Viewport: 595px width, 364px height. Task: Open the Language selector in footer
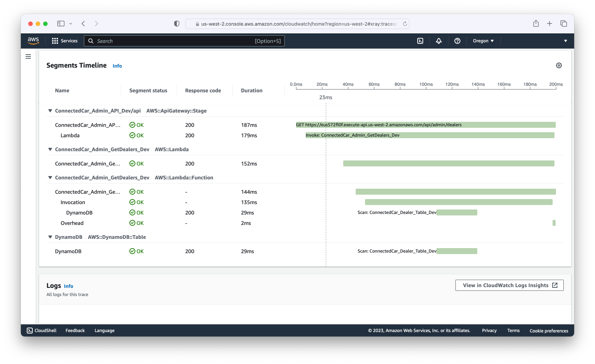tap(104, 331)
